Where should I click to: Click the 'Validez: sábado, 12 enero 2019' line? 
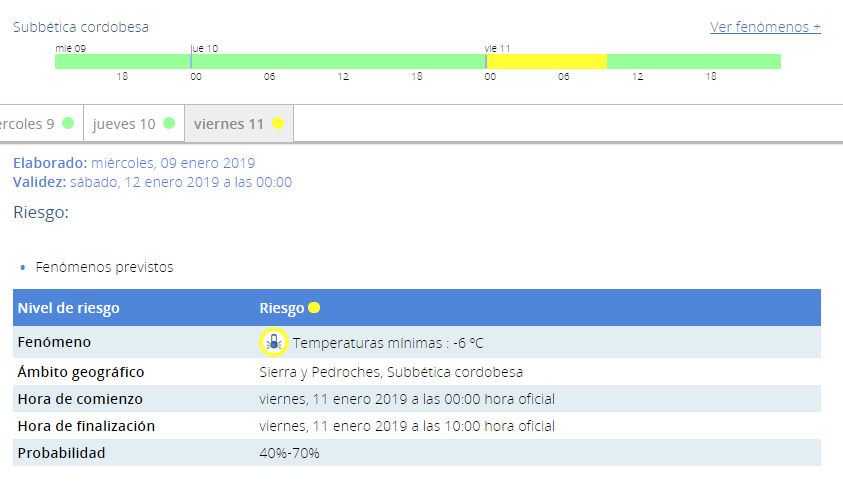coord(152,182)
